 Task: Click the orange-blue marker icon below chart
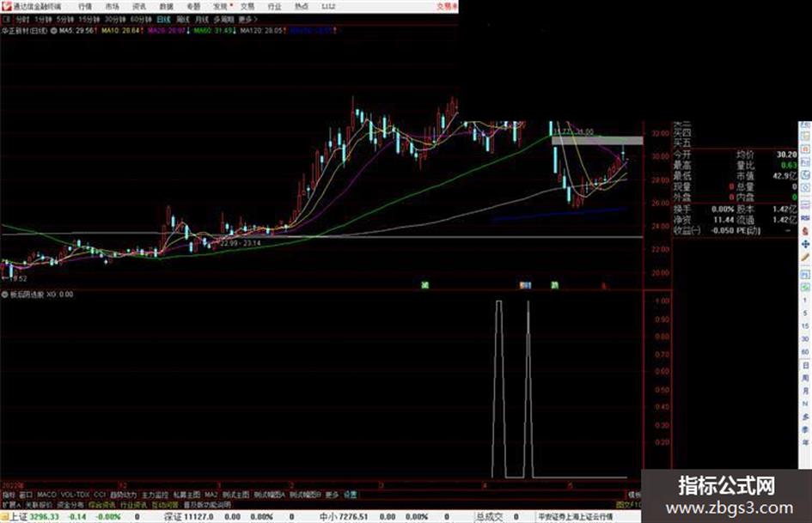pos(525,285)
